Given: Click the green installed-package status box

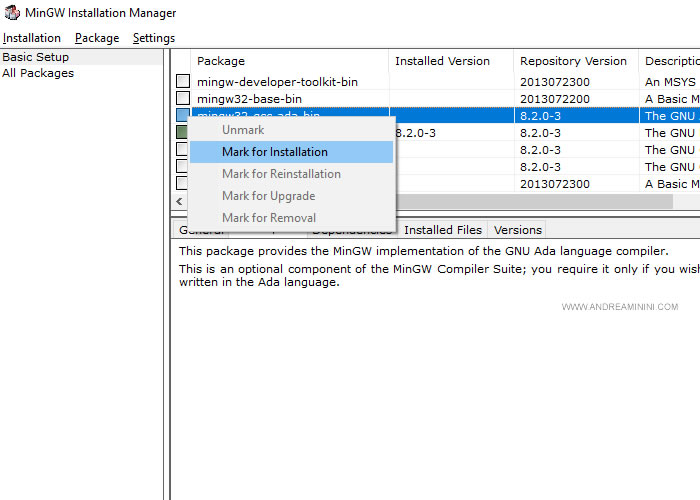Looking at the screenshot, I should click(x=182, y=132).
